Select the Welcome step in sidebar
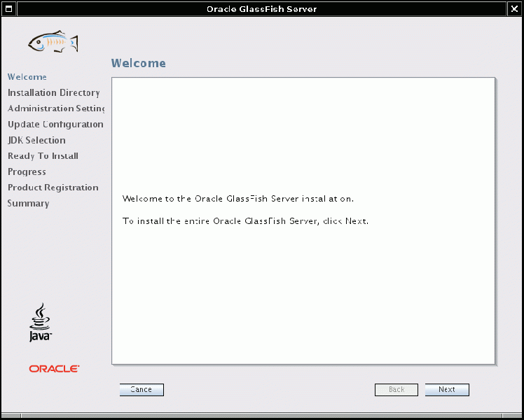This screenshot has width=524, height=420. pyautogui.click(x=27, y=77)
